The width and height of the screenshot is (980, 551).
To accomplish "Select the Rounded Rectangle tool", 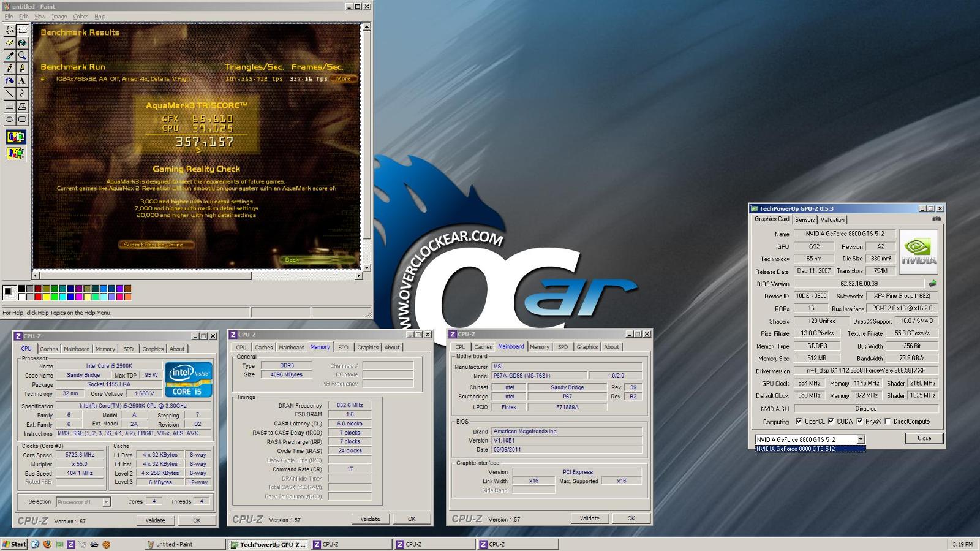I will pos(22,120).
